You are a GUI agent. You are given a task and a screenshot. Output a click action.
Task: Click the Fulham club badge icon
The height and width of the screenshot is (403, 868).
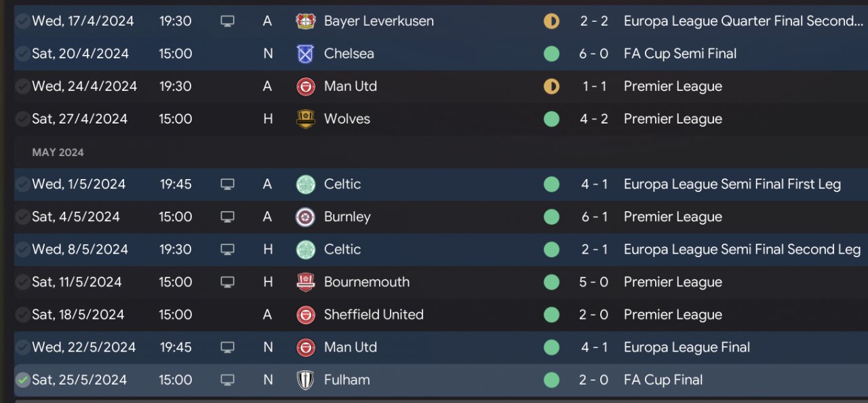[x=306, y=380]
